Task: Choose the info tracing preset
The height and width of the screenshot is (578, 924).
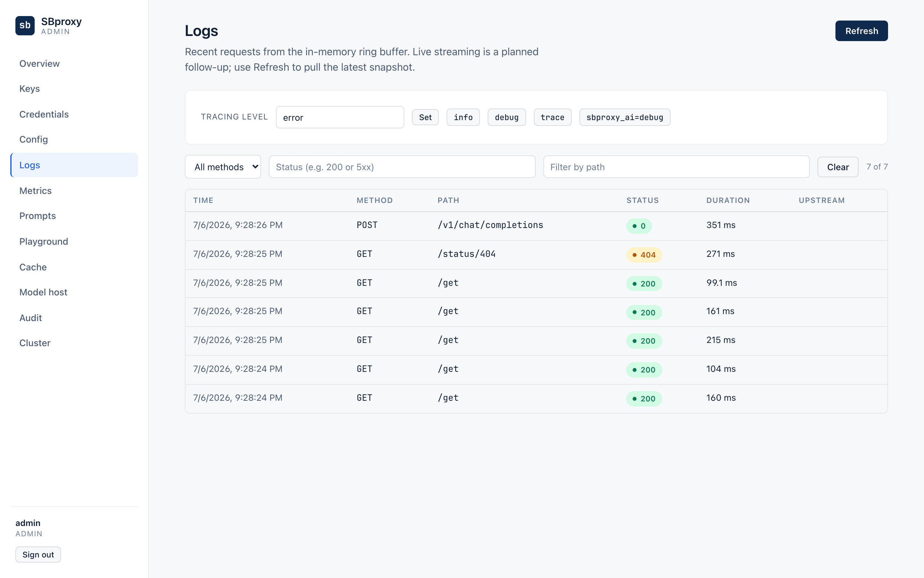Action: tap(463, 117)
